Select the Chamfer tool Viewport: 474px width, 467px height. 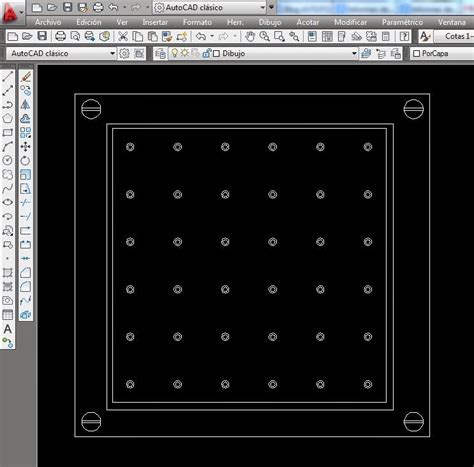(x=25, y=272)
